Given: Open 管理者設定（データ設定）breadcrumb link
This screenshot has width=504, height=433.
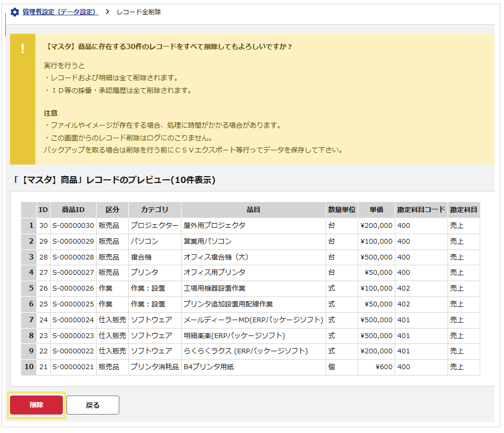Looking at the screenshot, I should tap(61, 12).
